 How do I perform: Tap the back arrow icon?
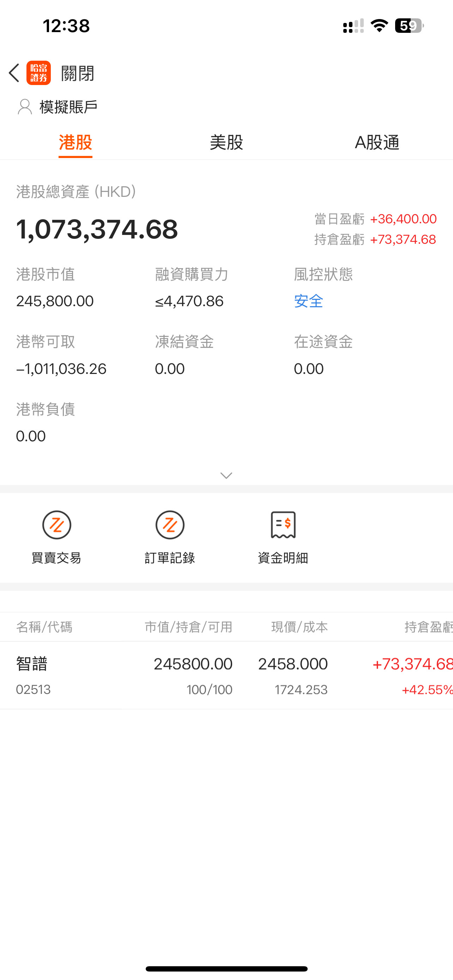14,73
